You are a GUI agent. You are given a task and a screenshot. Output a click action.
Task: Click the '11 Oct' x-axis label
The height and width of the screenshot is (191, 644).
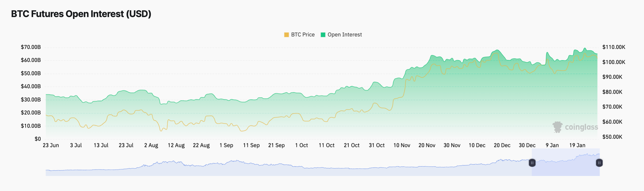coord(327,145)
